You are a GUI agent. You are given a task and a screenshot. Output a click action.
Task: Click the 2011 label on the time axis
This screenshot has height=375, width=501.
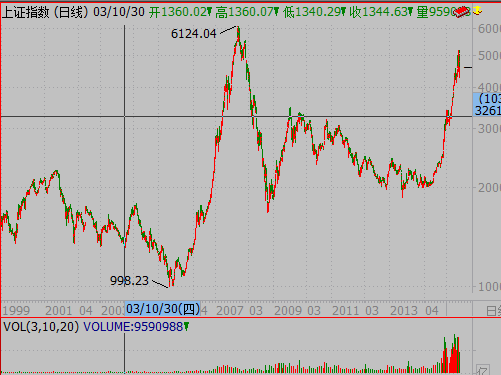click(x=346, y=311)
